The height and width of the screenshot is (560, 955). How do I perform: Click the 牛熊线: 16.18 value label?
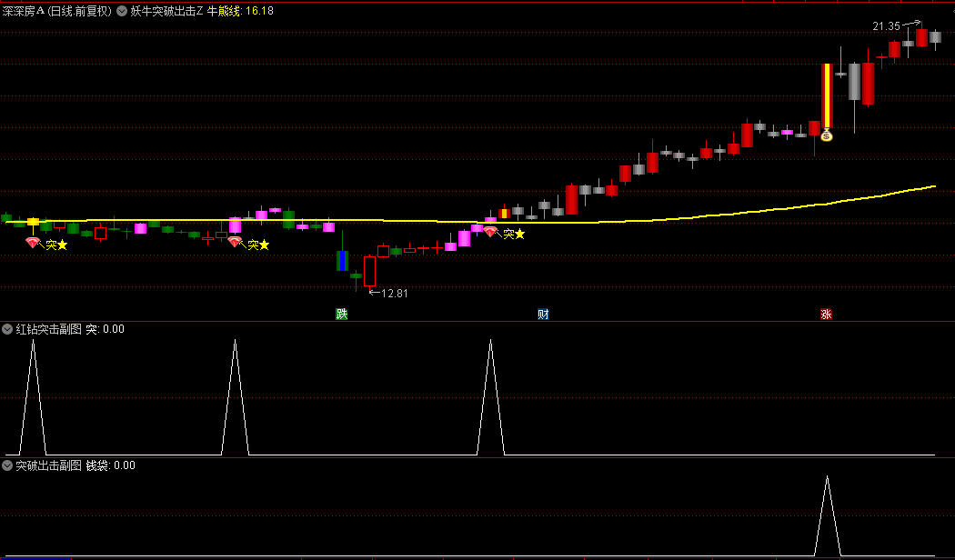[241, 10]
